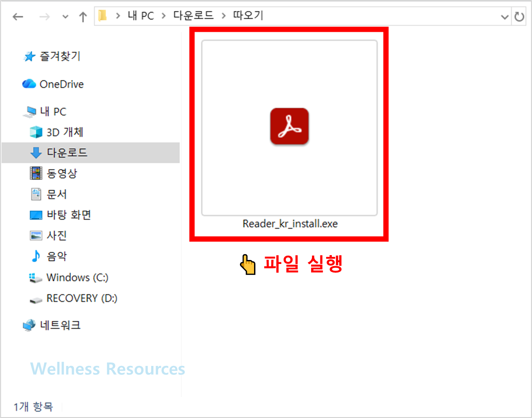The width and height of the screenshot is (532, 418).
Task: Open 문서 folder
Action: click(x=57, y=194)
